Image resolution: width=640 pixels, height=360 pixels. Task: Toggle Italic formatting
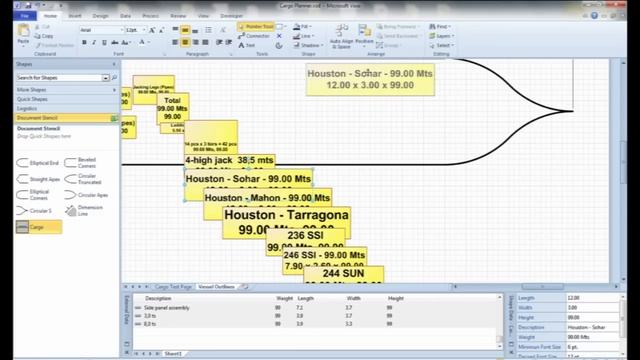click(94, 42)
